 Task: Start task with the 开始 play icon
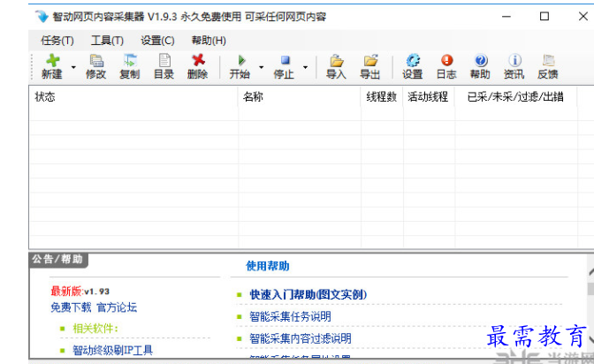coord(240,66)
